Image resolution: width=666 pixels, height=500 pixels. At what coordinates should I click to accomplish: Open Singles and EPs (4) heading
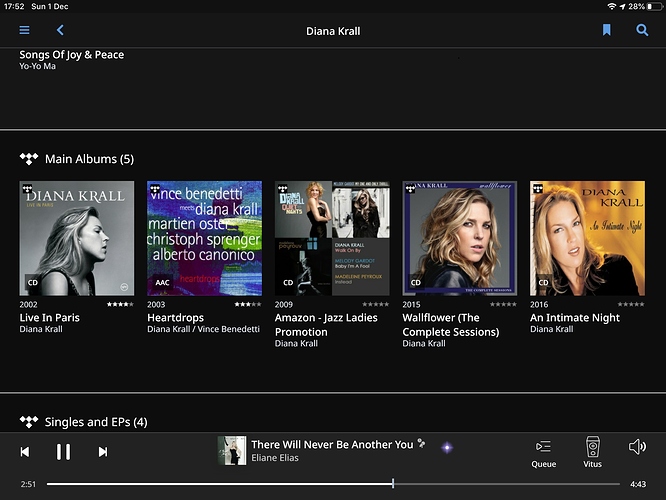pyautogui.click(x=96, y=422)
